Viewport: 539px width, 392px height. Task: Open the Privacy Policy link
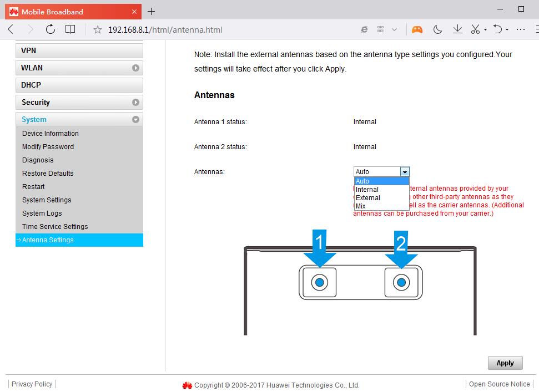point(32,384)
